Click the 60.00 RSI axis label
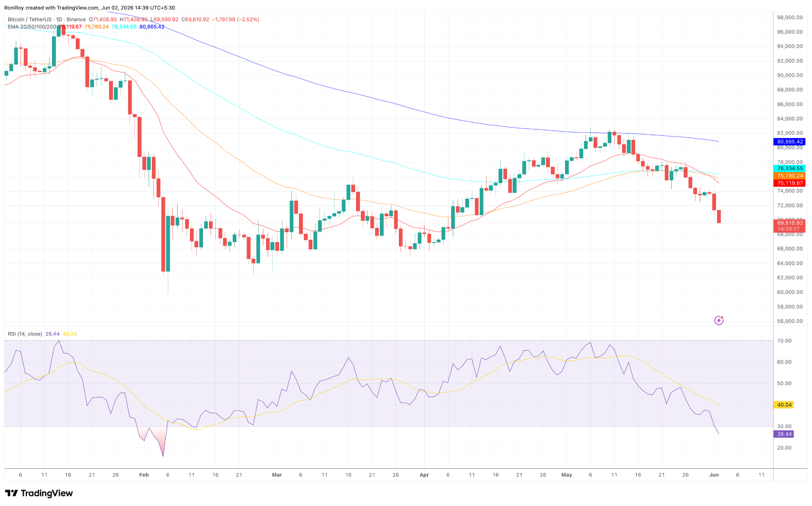Image resolution: width=812 pixels, height=506 pixels. (784, 362)
